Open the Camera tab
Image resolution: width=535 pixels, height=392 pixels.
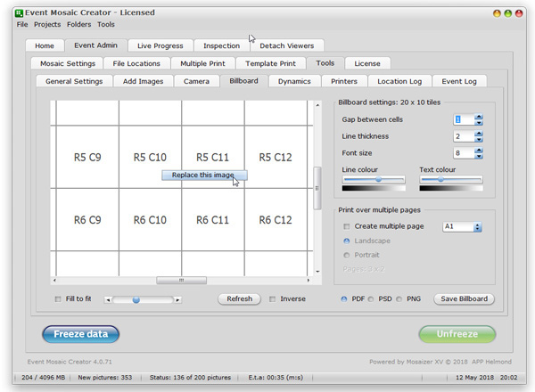pos(196,81)
